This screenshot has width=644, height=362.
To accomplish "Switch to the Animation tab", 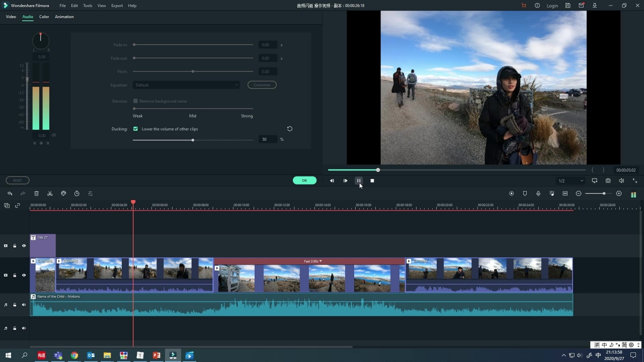I will tap(64, 17).
